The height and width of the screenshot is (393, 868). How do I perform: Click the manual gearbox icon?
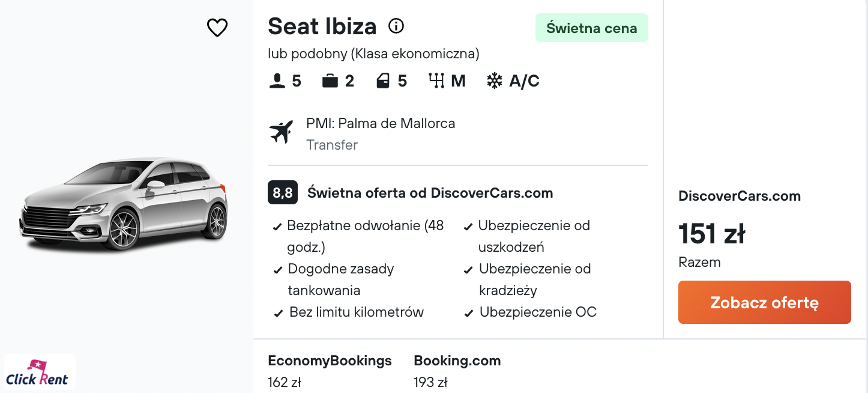coord(436,81)
